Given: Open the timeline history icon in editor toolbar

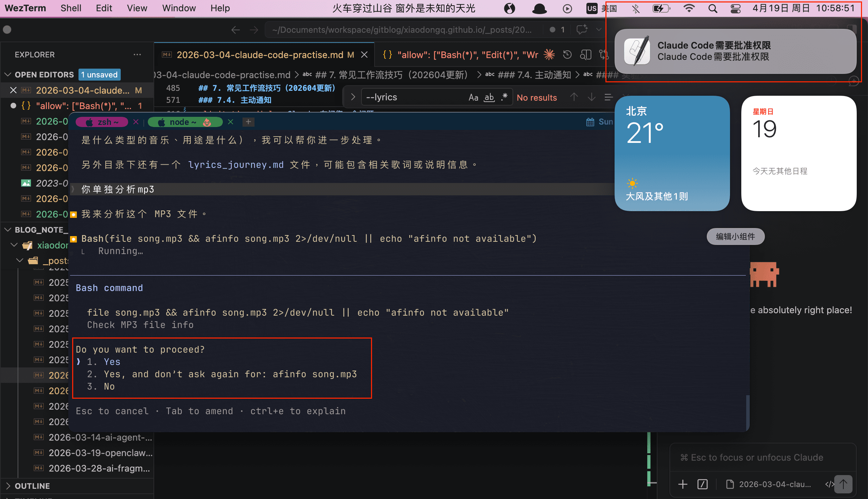Looking at the screenshot, I should (x=567, y=55).
